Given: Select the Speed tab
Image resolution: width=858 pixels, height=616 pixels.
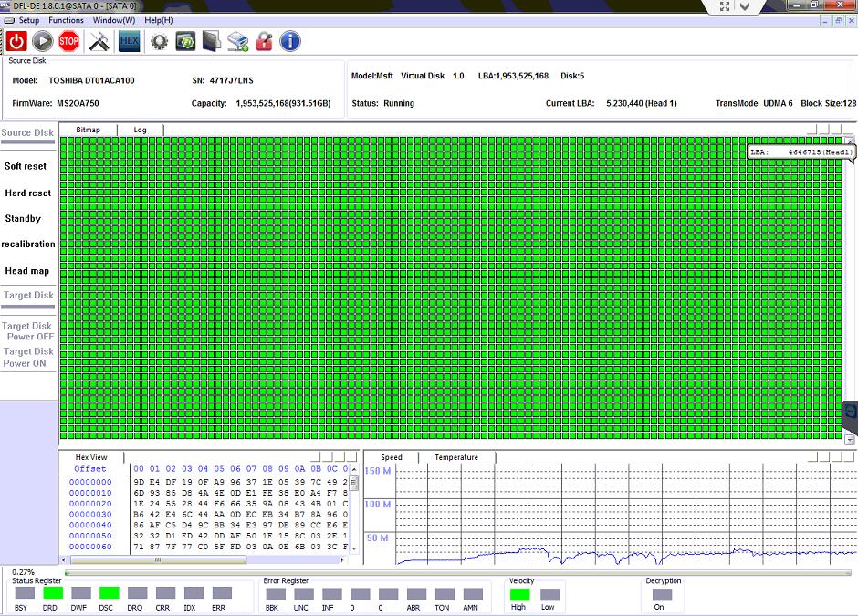Looking at the screenshot, I should 392,457.
